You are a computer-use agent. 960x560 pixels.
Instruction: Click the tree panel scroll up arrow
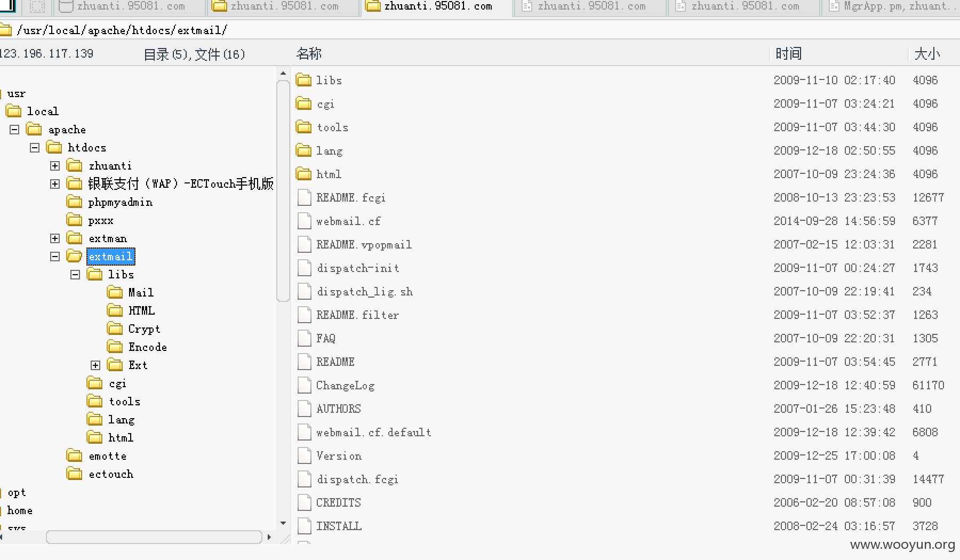click(283, 74)
